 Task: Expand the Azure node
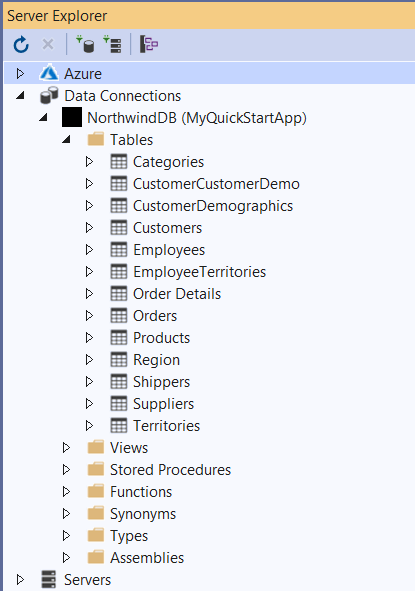tap(20, 73)
